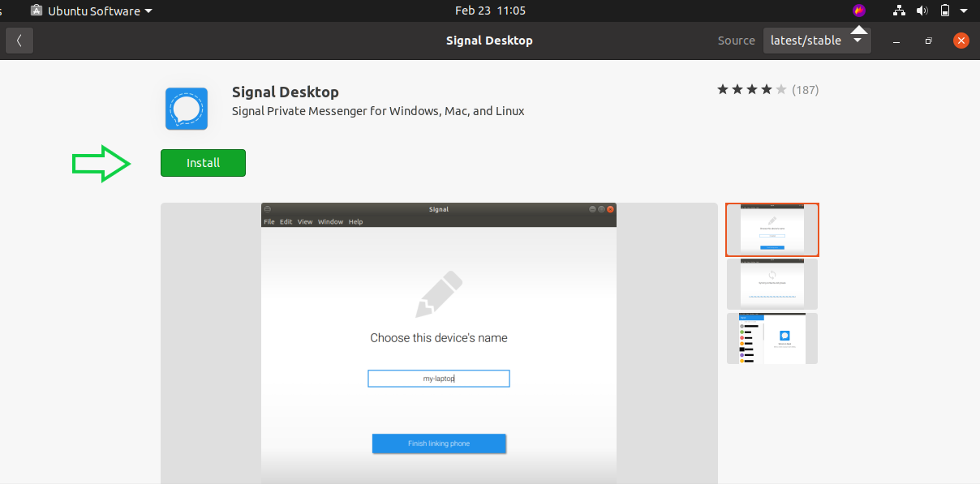Viewport: 980px width, 484px height.
Task: Click the main Signal screenshot preview
Action: pos(439,343)
